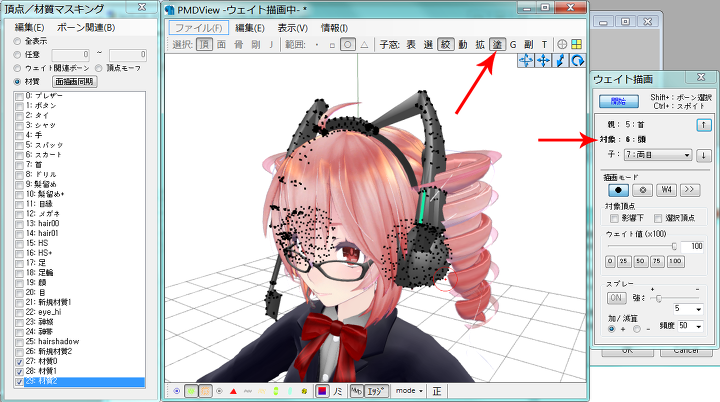
Task: Set weight preset to 75
Action: click(x=657, y=261)
